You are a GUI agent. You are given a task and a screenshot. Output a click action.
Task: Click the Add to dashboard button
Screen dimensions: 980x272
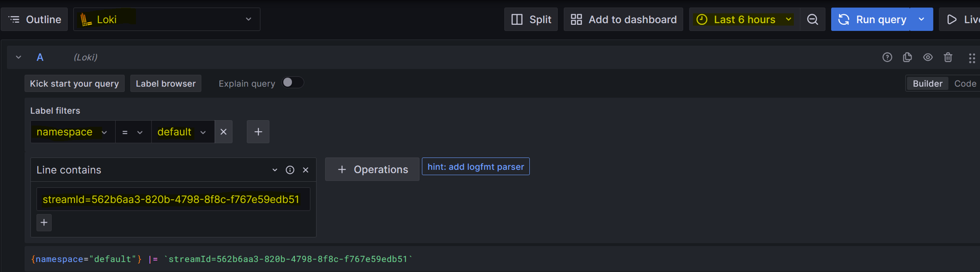coord(623,20)
